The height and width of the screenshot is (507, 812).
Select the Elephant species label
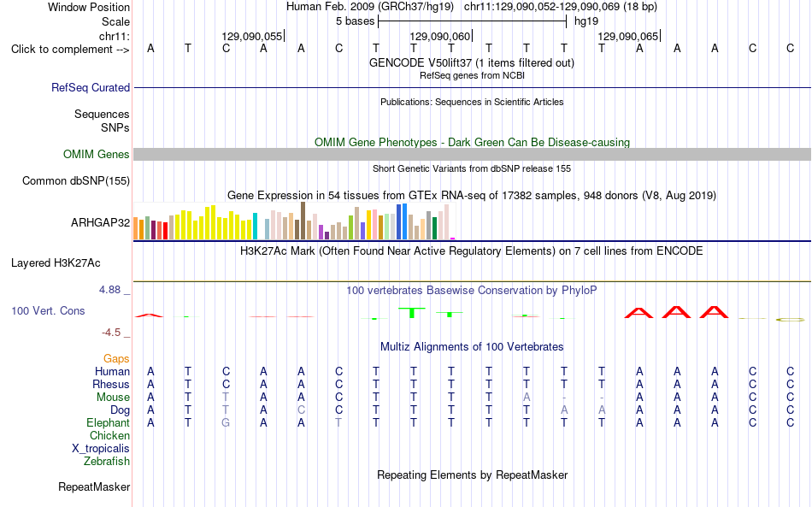pyautogui.click(x=108, y=422)
